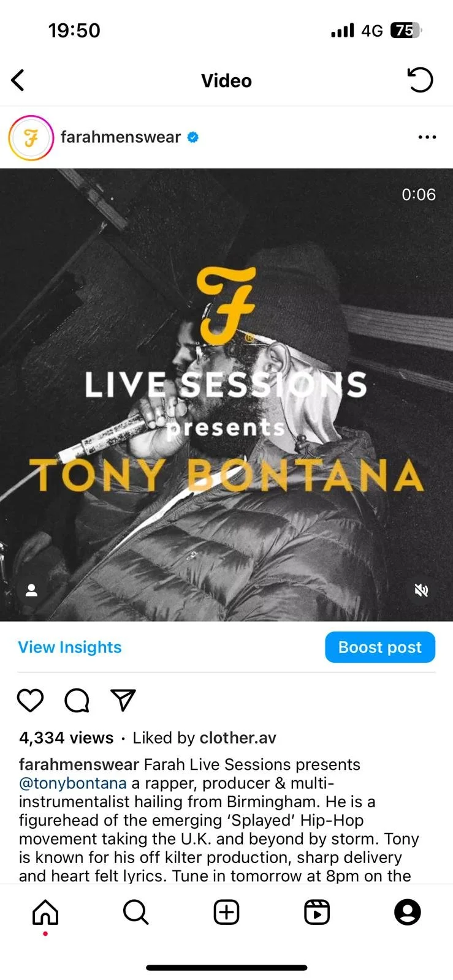
Task: Create new post with plus icon
Action: click(226, 913)
